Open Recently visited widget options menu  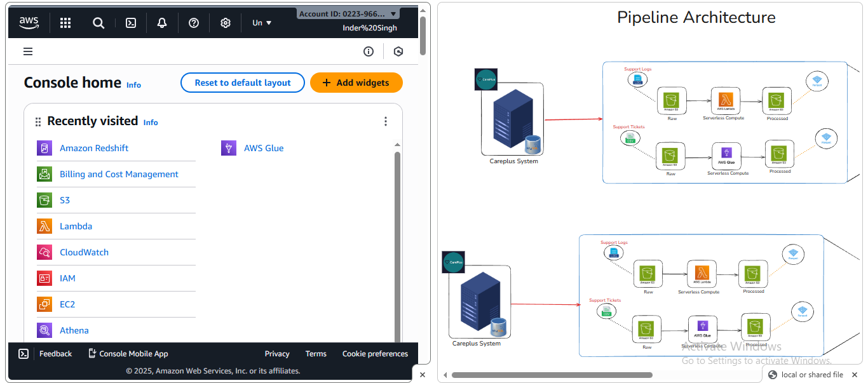[385, 121]
